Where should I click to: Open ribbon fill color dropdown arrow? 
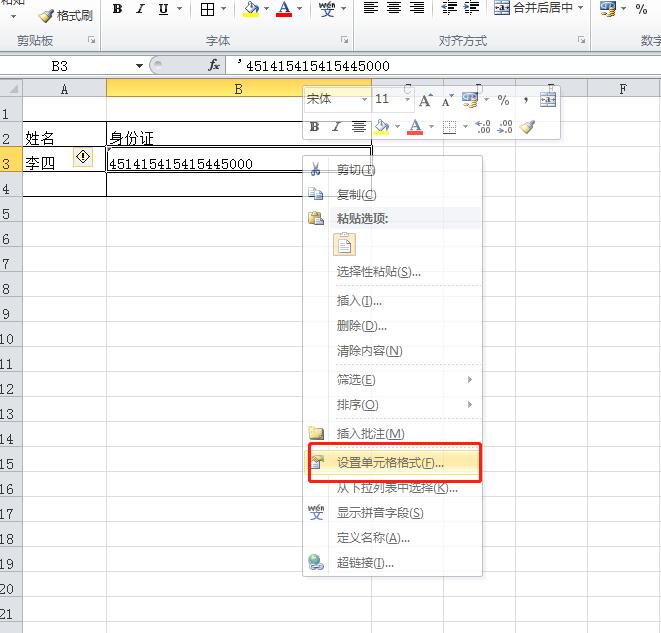(x=266, y=8)
